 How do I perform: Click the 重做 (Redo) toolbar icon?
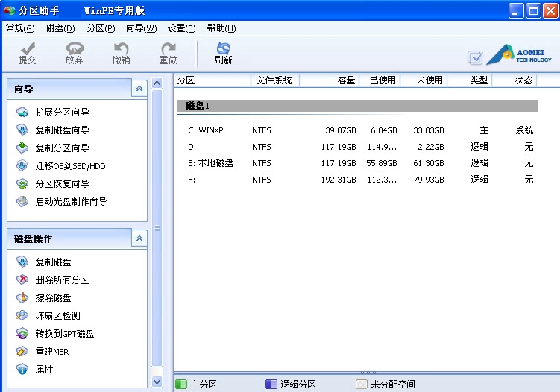[x=168, y=53]
